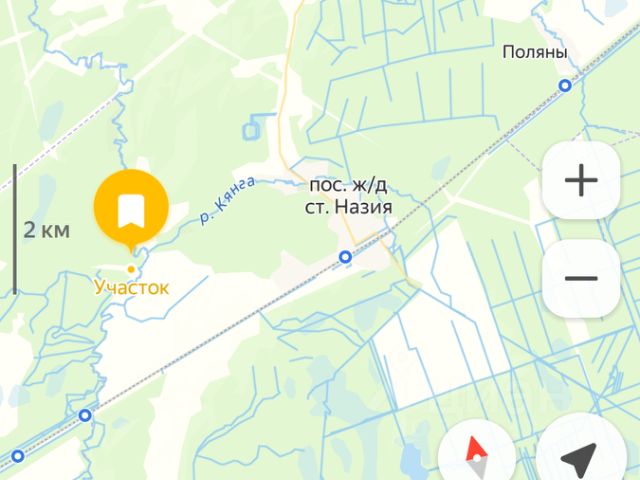The image size is (640, 480).
Task: Open the yellow bookmark pin
Action: pyautogui.click(x=131, y=208)
